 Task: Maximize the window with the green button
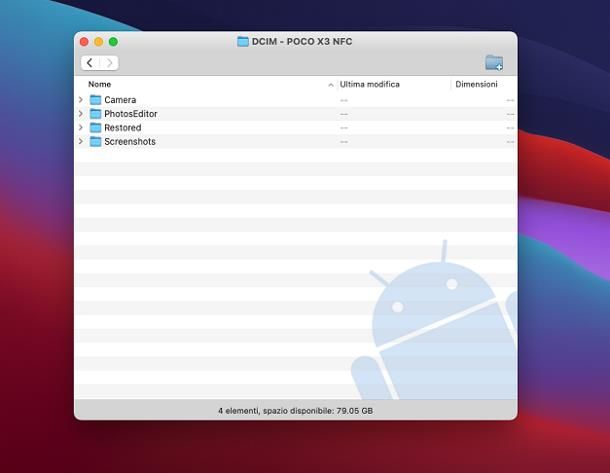click(113, 42)
